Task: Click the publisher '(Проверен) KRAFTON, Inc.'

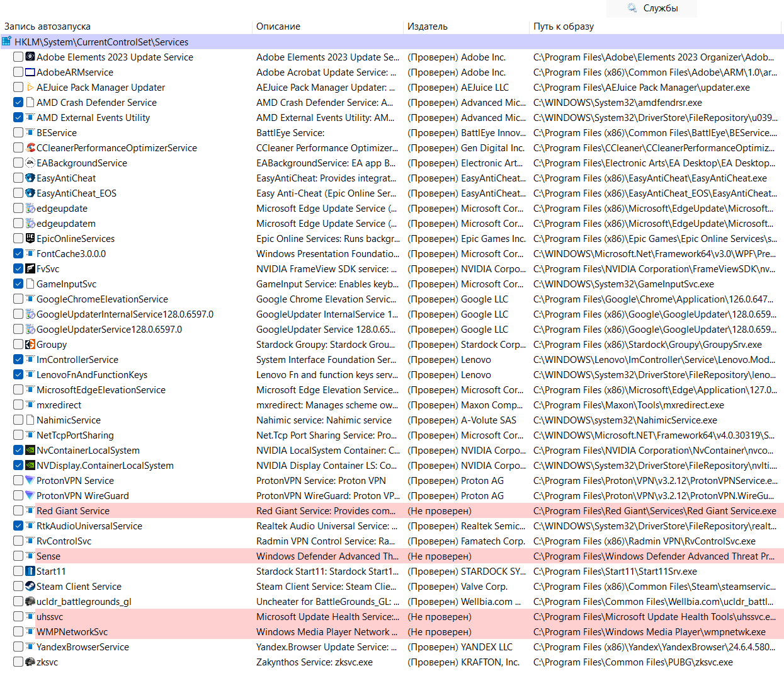Action: [x=463, y=662]
